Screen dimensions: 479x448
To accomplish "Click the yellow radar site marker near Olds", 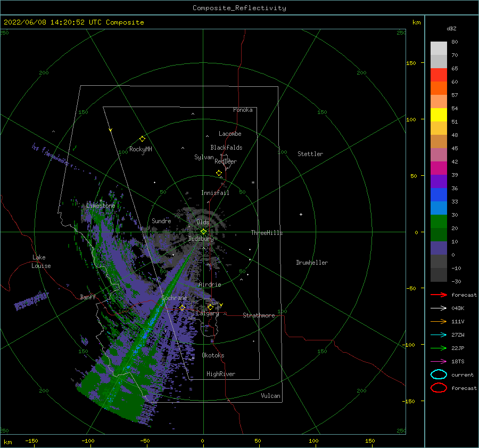I will [x=203, y=232].
